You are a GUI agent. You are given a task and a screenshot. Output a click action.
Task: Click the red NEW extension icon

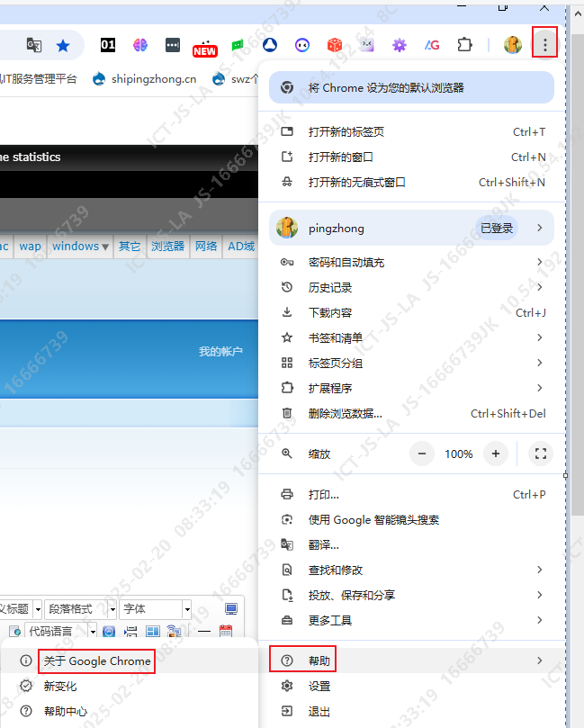pyautogui.click(x=205, y=49)
